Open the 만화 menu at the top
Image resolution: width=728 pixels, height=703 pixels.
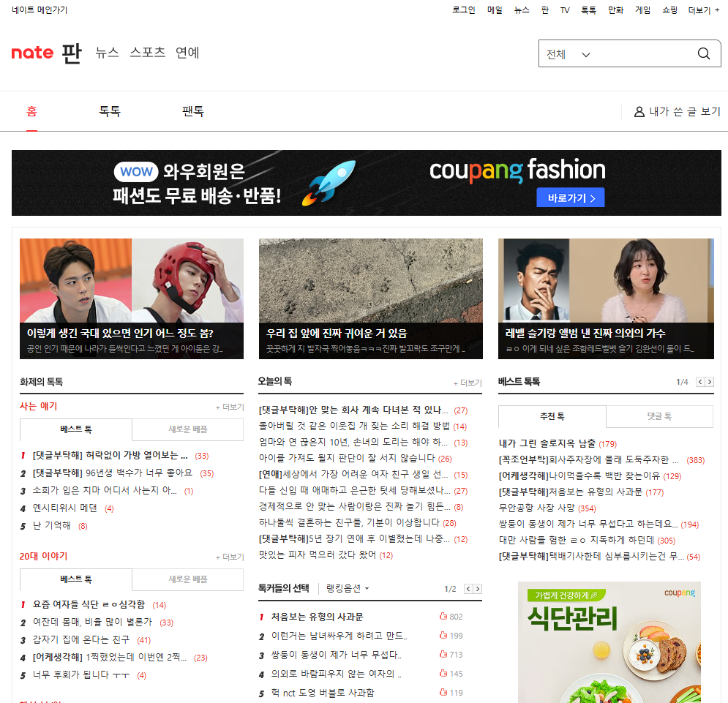point(615,10)
